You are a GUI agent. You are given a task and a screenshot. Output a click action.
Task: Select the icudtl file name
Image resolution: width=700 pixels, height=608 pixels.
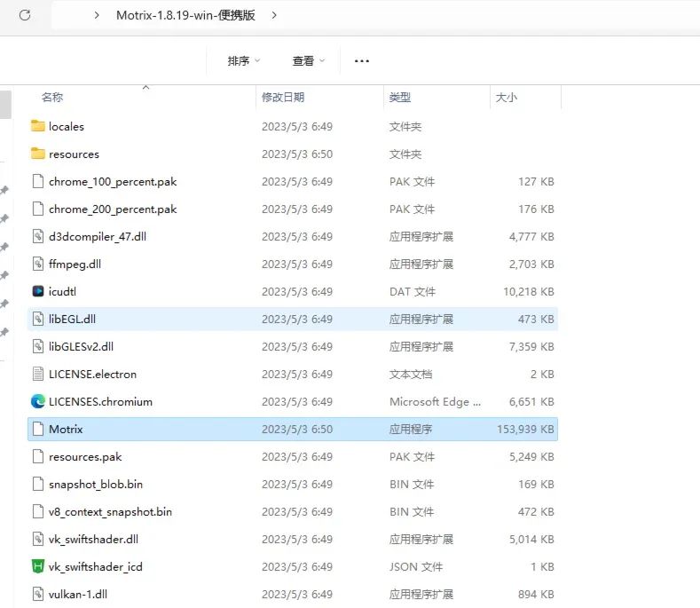coord(62,292)
